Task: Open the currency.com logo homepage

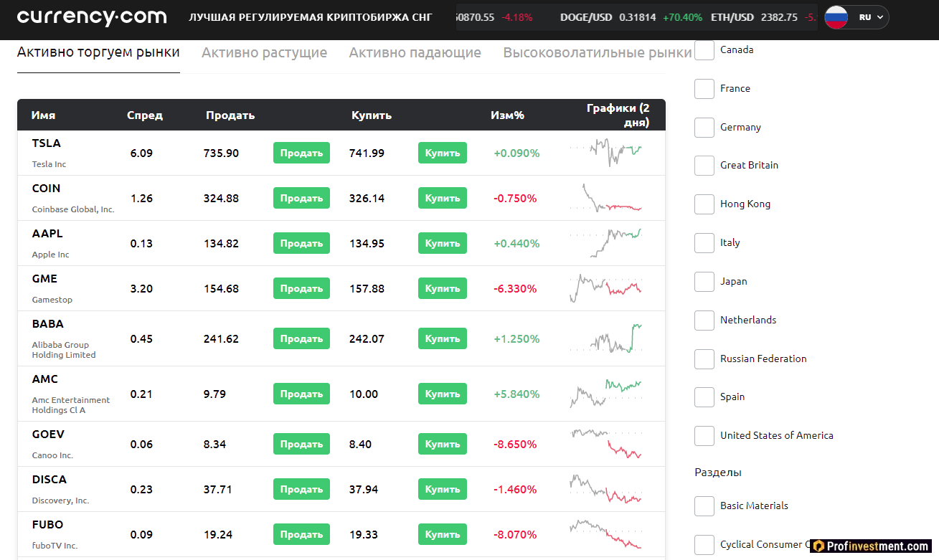Action: [x=92, y=17]
